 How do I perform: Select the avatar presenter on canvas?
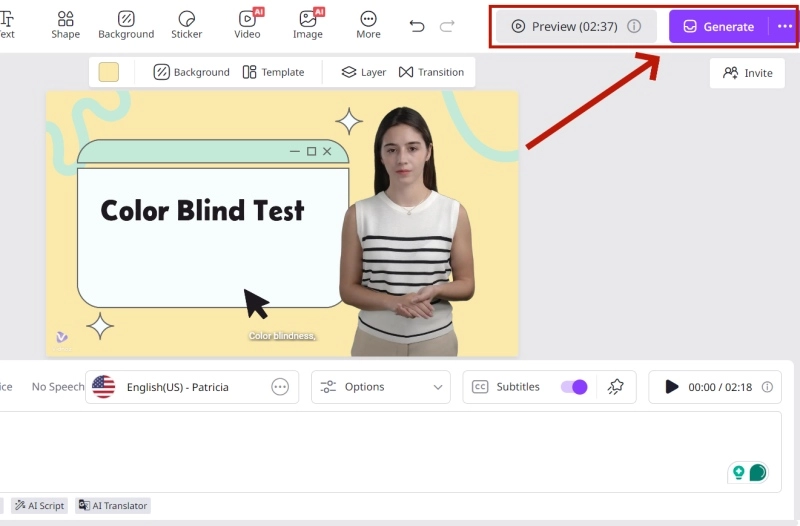408,232
